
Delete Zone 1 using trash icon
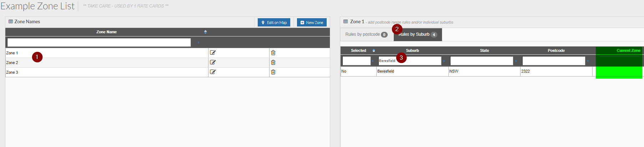[x=273, y=53]
